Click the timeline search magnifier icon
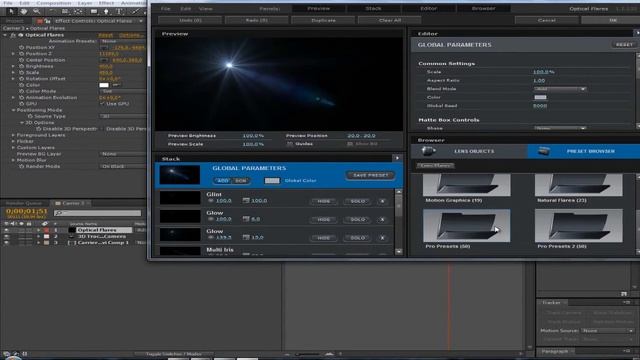The image size is (640, 360). click(60, 213)
